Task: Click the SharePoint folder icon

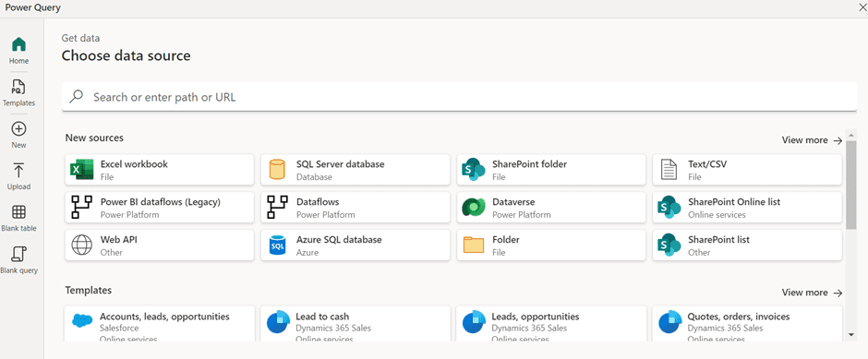Action: point(474,169)
